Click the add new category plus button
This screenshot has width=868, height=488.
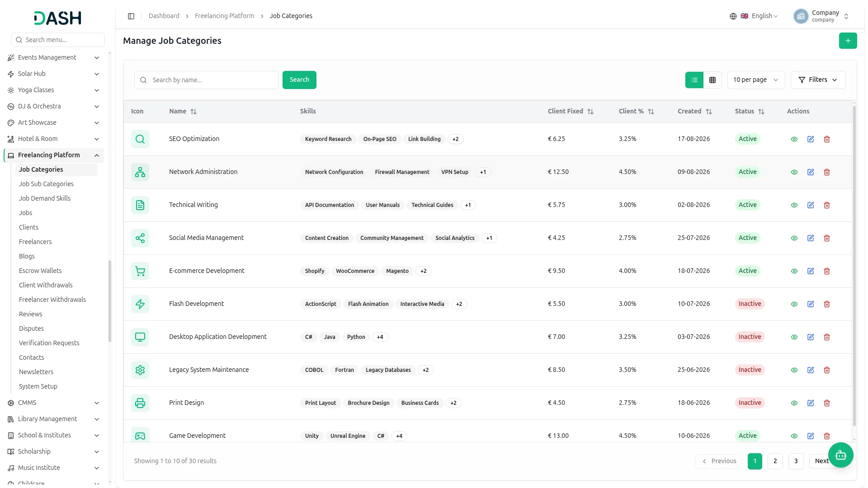[x=848, y=41]
